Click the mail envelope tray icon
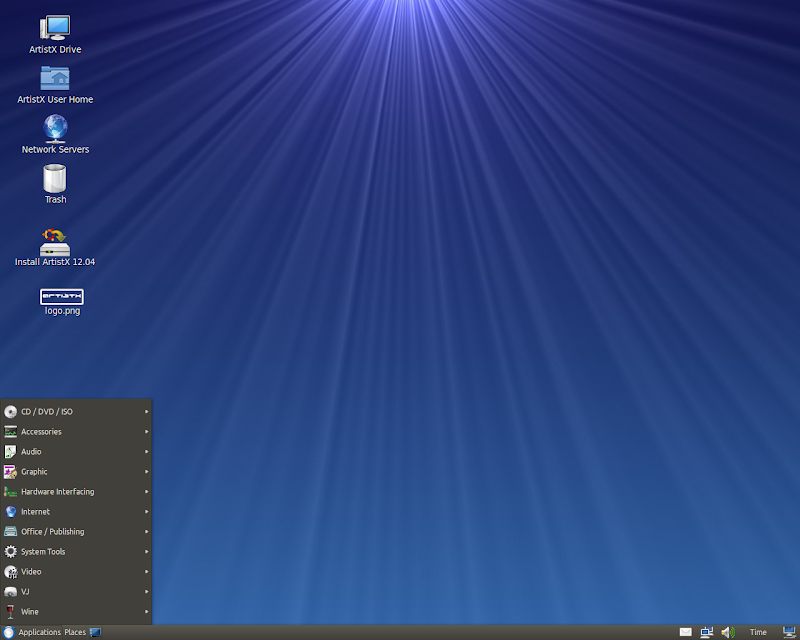The image size is (800, 640). click(686, 632)
